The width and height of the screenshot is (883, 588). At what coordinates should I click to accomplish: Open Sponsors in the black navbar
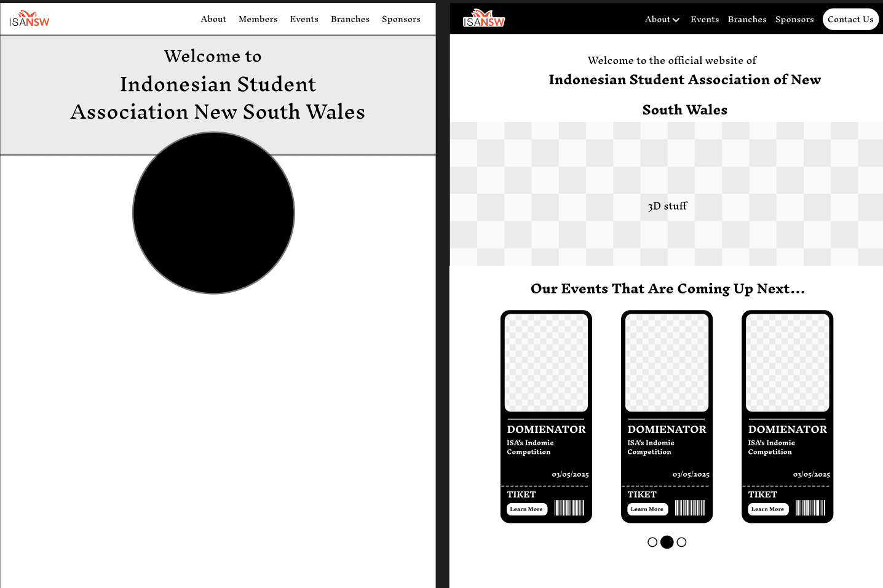tap(794, 20)
